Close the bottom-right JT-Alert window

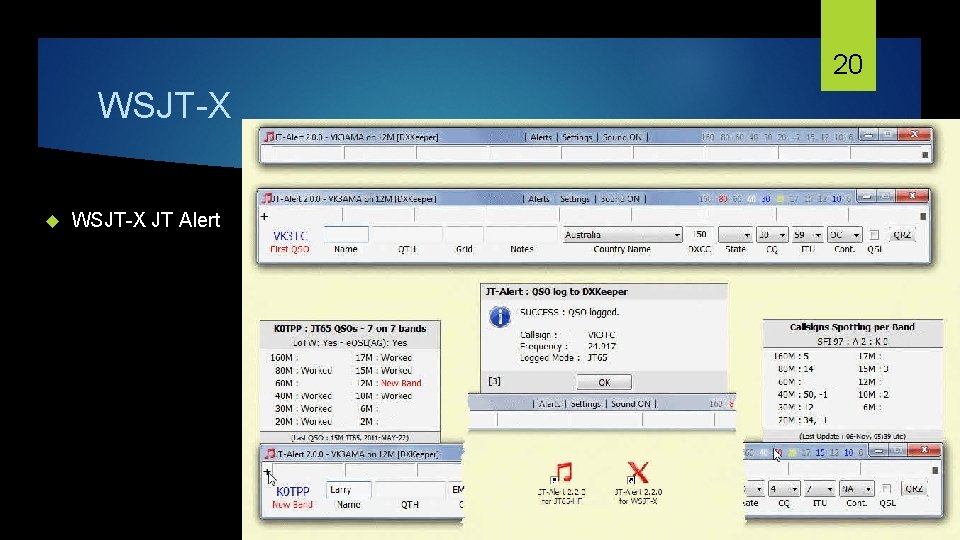[924, 450]
